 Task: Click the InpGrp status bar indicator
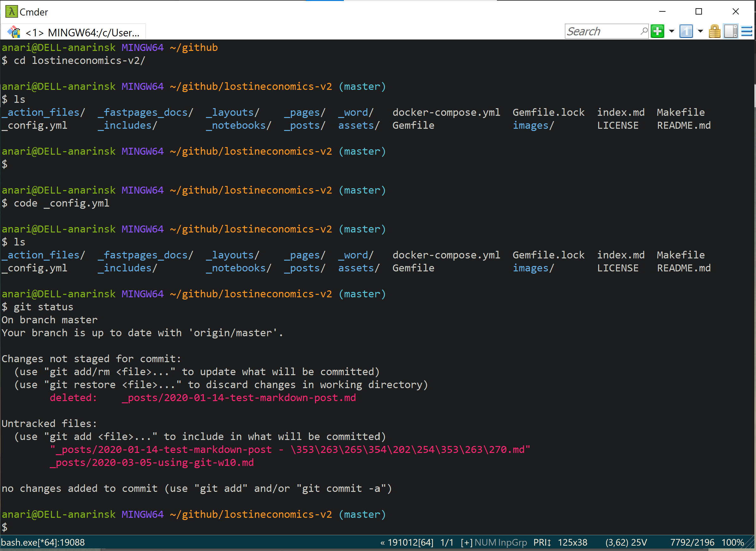coord(512,543)
